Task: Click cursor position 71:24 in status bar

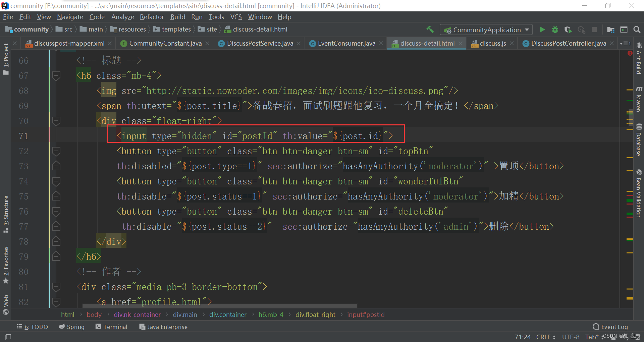Action: point(523,337)
